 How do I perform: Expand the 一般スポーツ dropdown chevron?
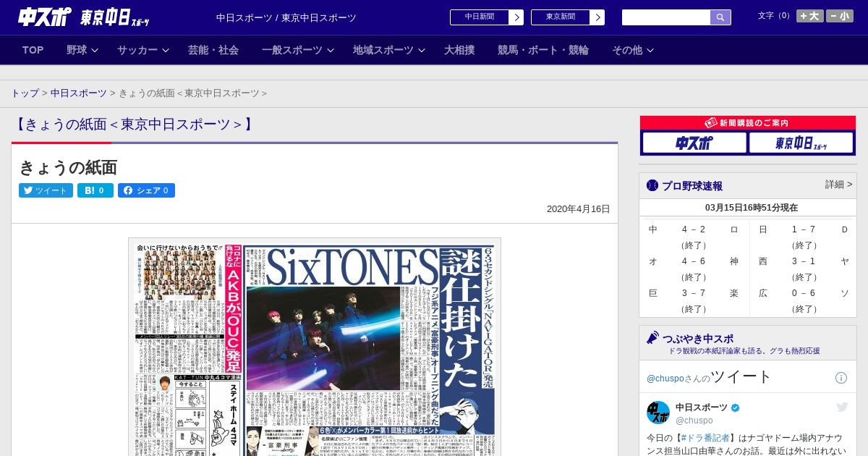(x=331, y=51)
